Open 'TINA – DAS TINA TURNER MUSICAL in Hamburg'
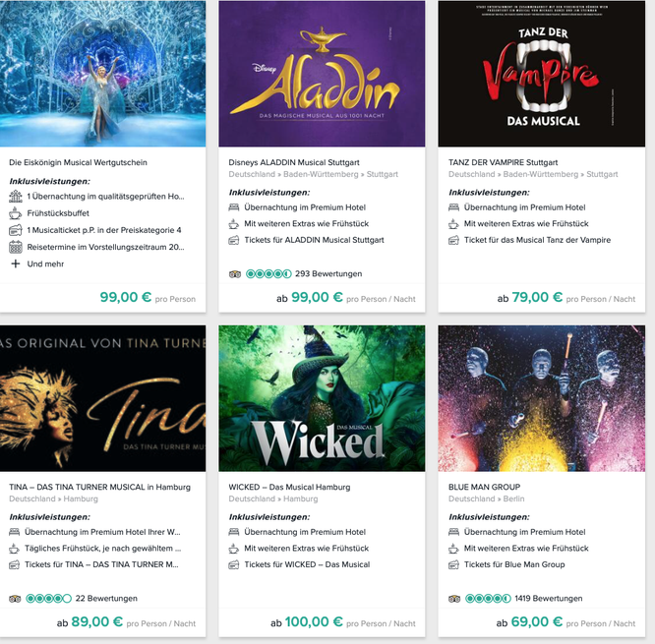 point(100,487)
